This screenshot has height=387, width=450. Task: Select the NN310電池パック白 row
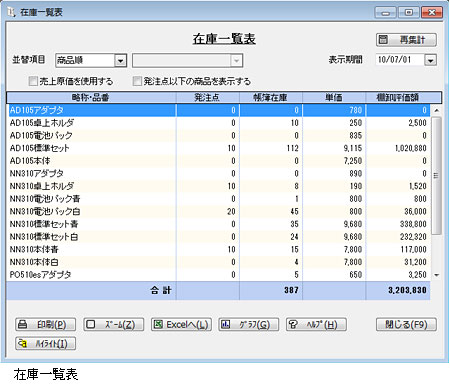[219, 211]
